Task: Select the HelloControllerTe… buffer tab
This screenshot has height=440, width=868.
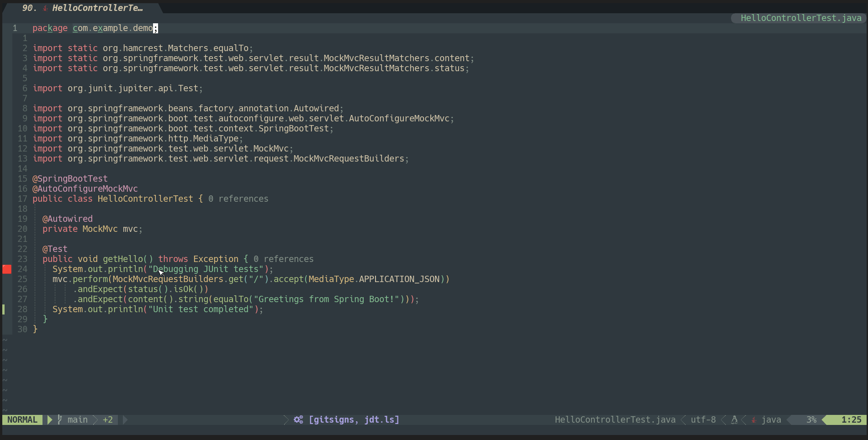Action: coord(83,8)
